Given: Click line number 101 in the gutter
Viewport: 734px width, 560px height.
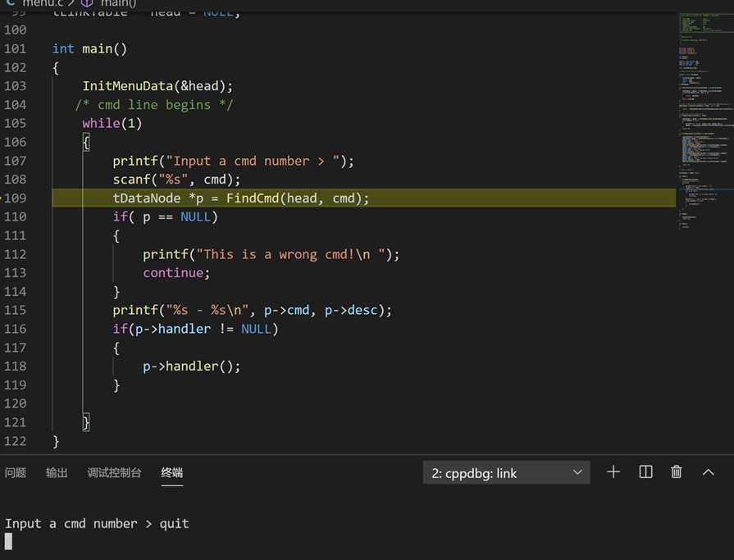Looking at the screenshot, I should tap(16, 48).
